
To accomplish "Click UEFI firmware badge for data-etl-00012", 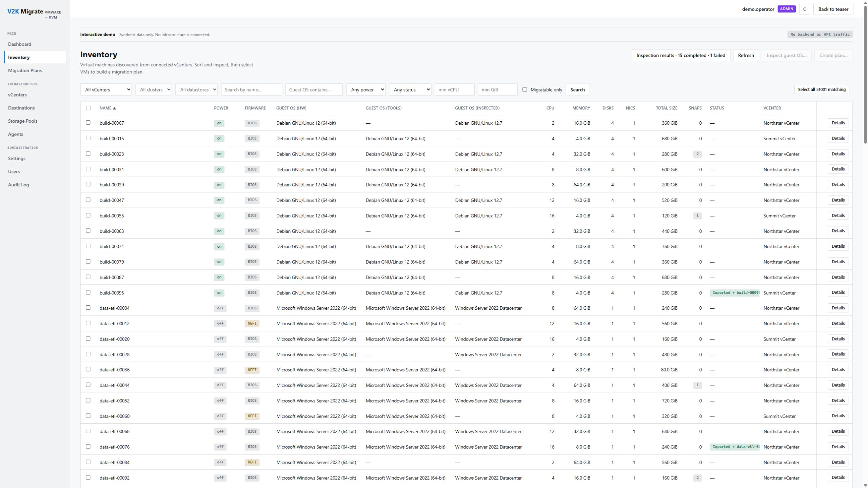I will [x=252, y=324].
